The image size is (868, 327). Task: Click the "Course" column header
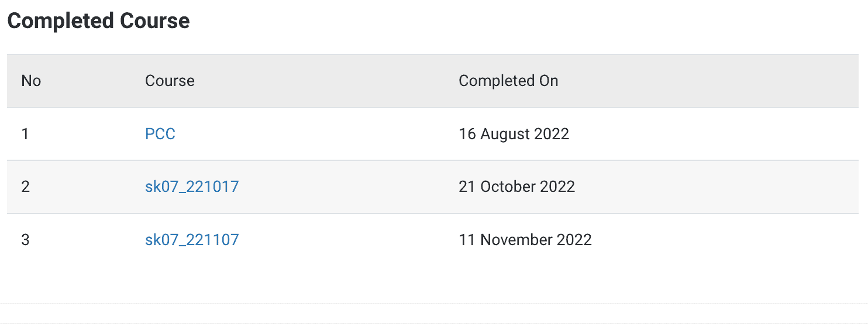(170, 81)
